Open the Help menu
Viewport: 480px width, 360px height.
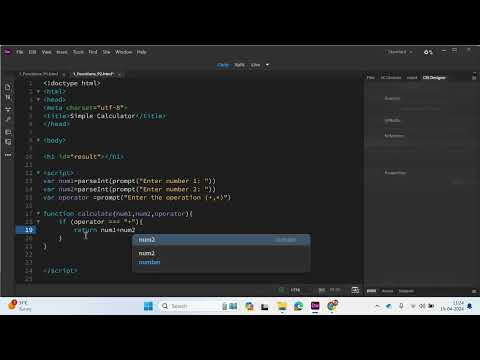(x=142, y=52)
